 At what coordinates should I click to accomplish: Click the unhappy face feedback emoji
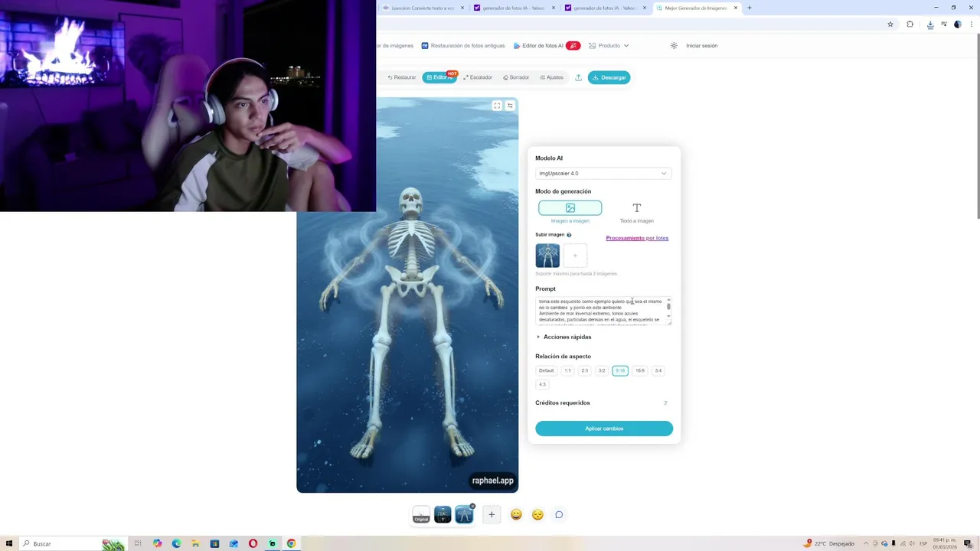click(537, 515)
